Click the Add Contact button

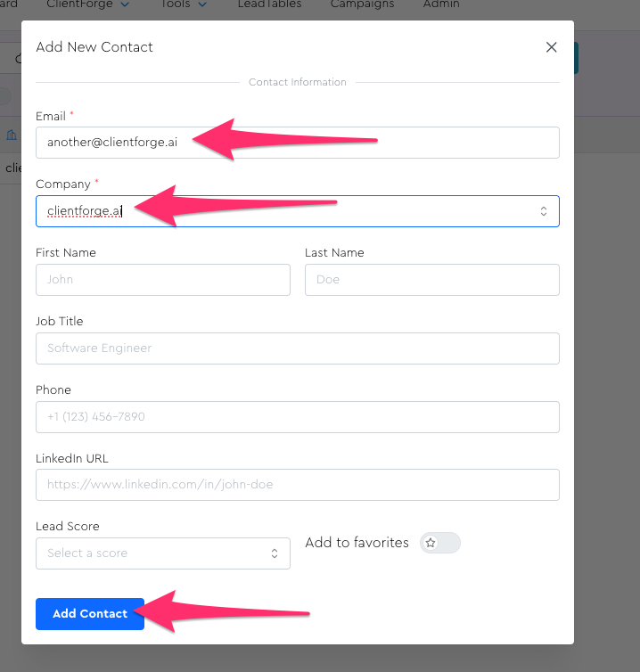[90, 613]
